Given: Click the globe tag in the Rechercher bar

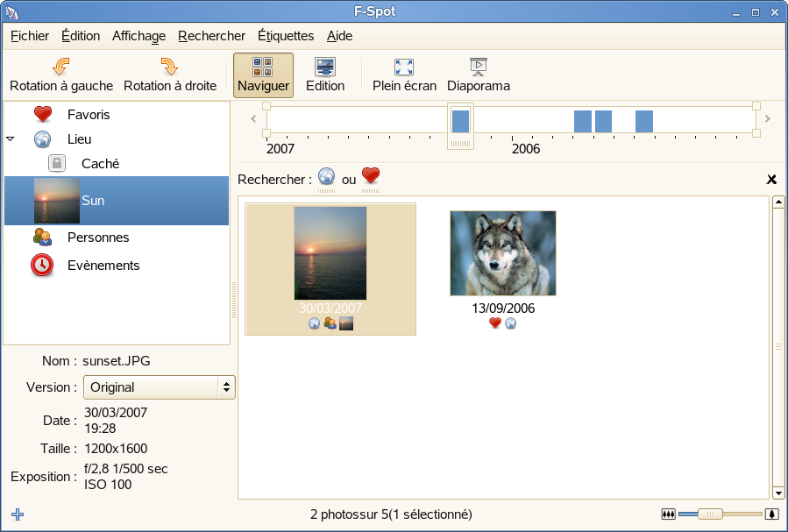Looking at the screenshot, I should tap(326, 177).
